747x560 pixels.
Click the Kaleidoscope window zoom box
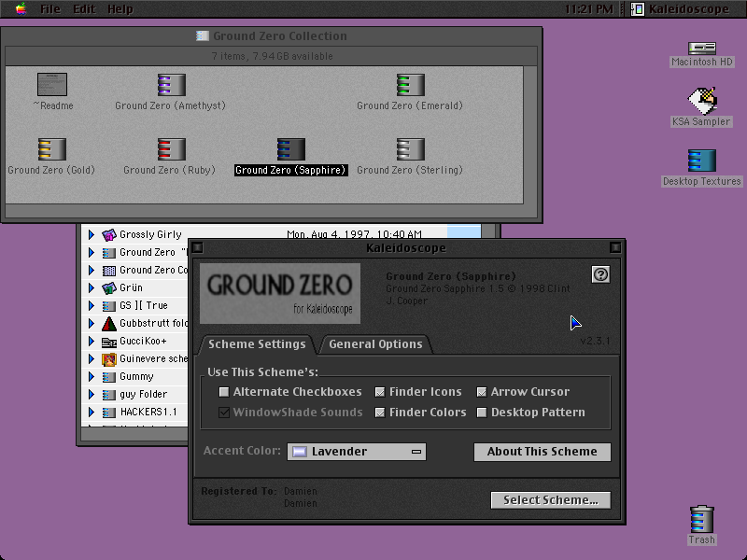615,247
